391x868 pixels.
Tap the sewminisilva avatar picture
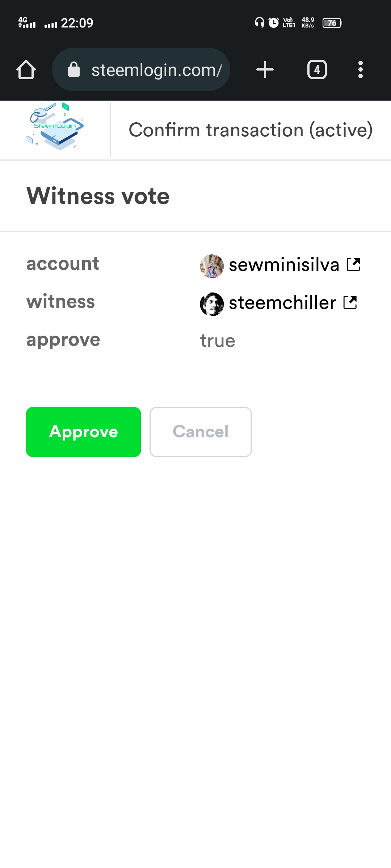[x=212, y=266]
